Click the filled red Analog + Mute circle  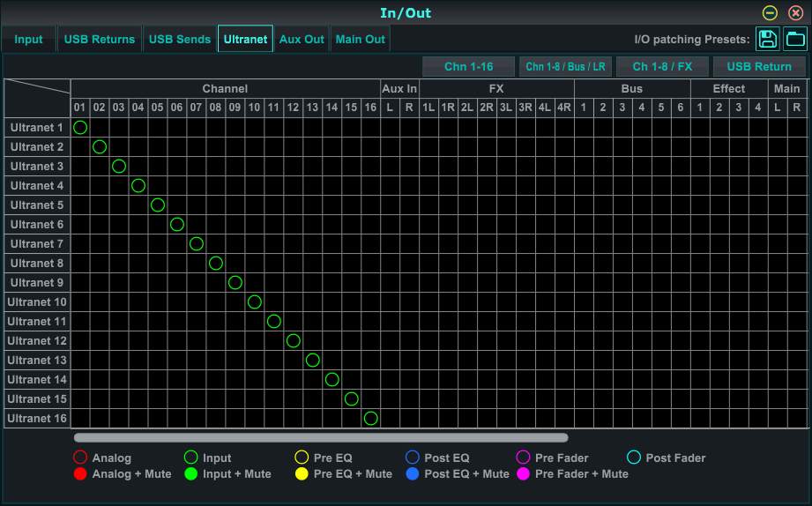point(80,474)
